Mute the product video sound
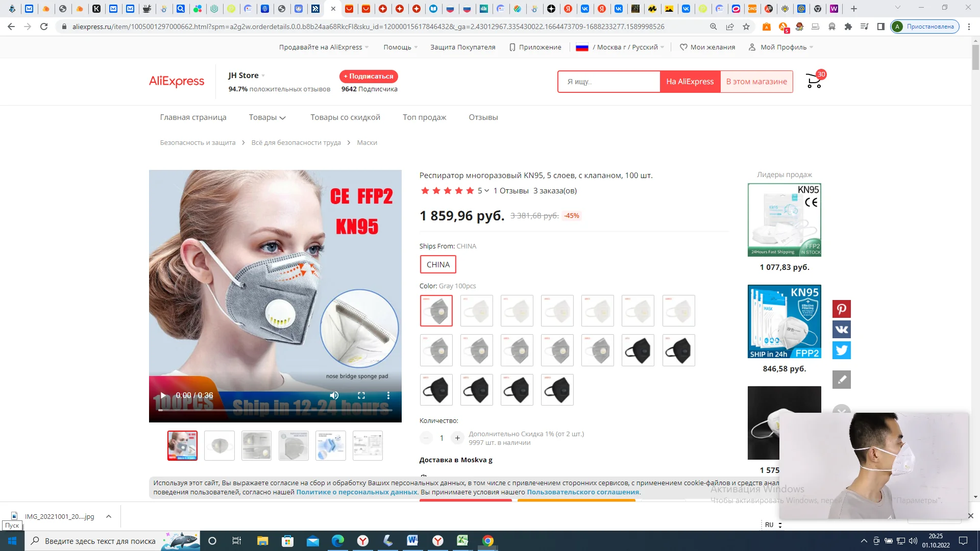 point(334,395)
